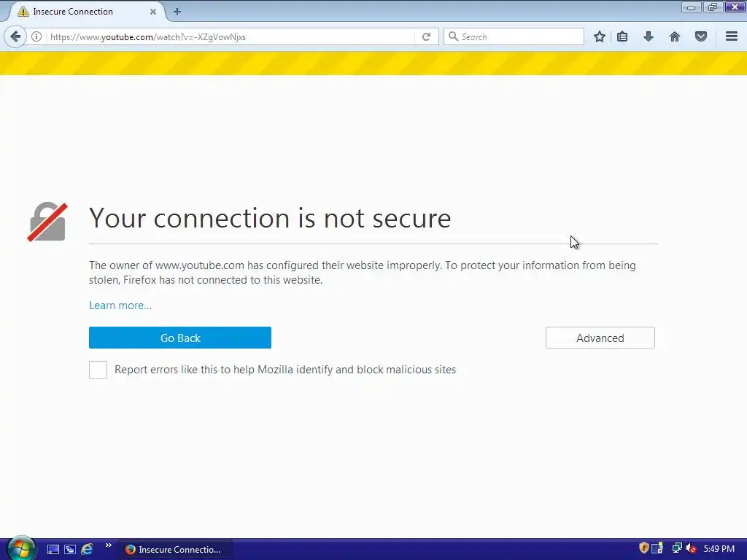The height and width of the screenshot is (560, 747).
Task: Expand quick launch overflow chevron
Action: (109, 545)
